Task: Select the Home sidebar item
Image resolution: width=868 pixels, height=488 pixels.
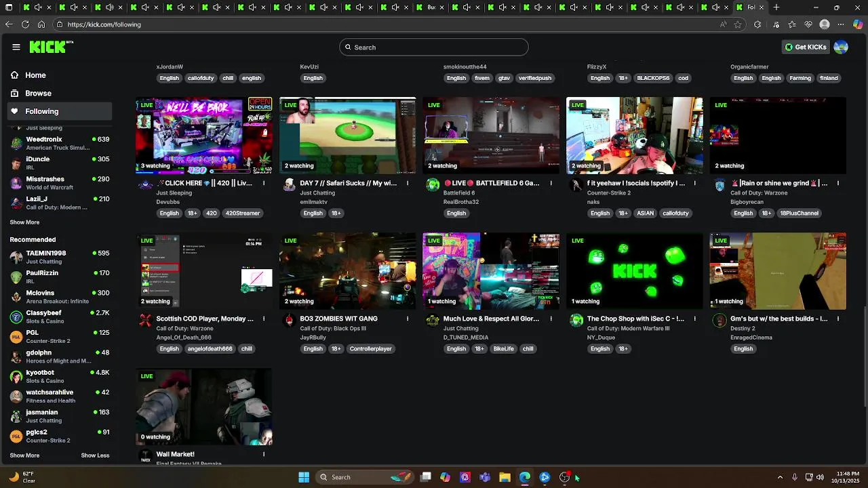Action: point(61,75)
